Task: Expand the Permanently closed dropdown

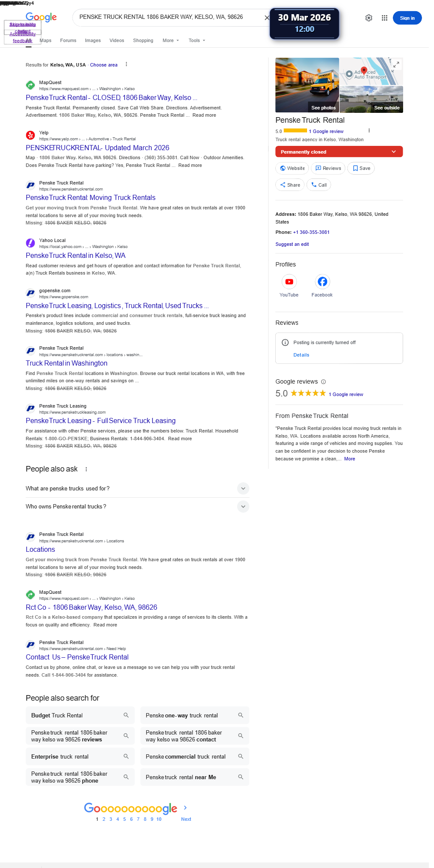Action: 394,152
